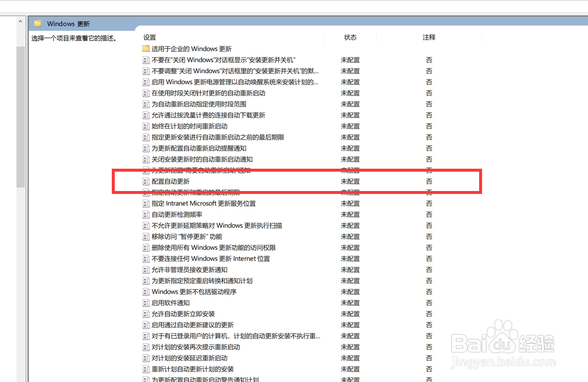This screenshot has height=382, width=588.
Task: Click the 注释 column header
Action: click(x=429, y=37)
